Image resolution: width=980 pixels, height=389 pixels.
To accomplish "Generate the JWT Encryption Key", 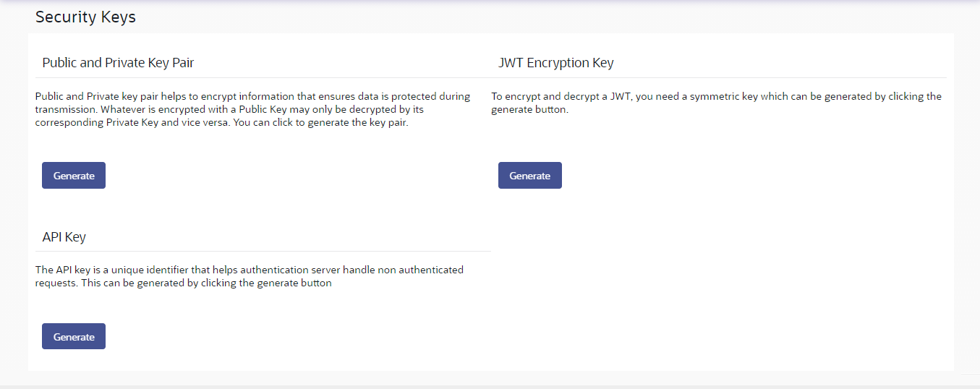I will pyautogui.click(x=529, y=176).
